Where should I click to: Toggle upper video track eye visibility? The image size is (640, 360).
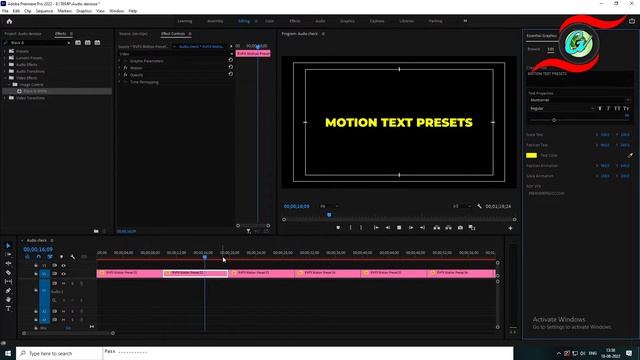pos(63,265)
